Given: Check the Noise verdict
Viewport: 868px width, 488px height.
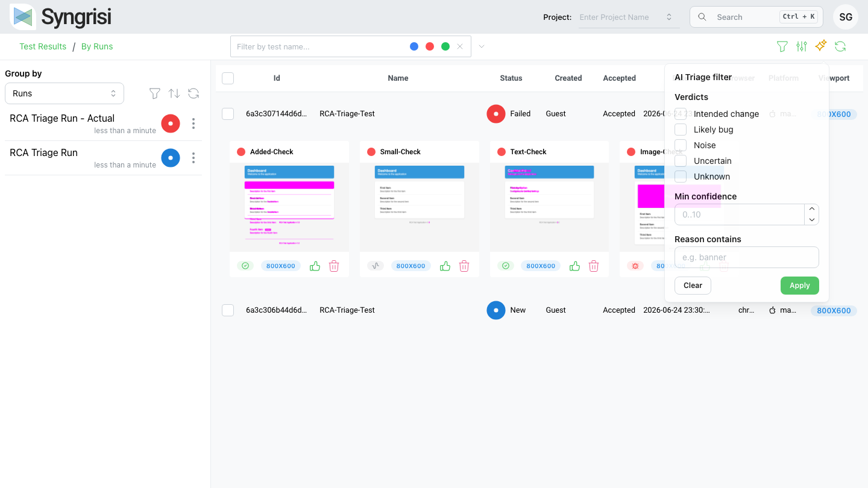Looking at the screenshot, I should [681, 145].
